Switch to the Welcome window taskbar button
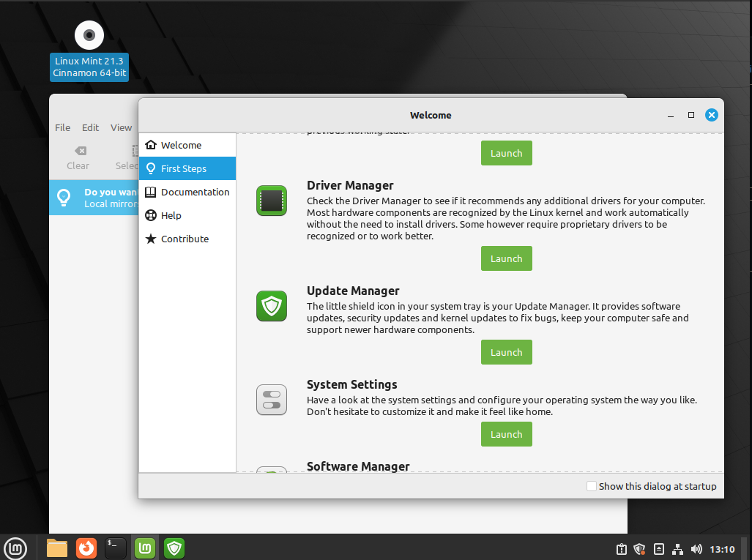 [145, 548]
